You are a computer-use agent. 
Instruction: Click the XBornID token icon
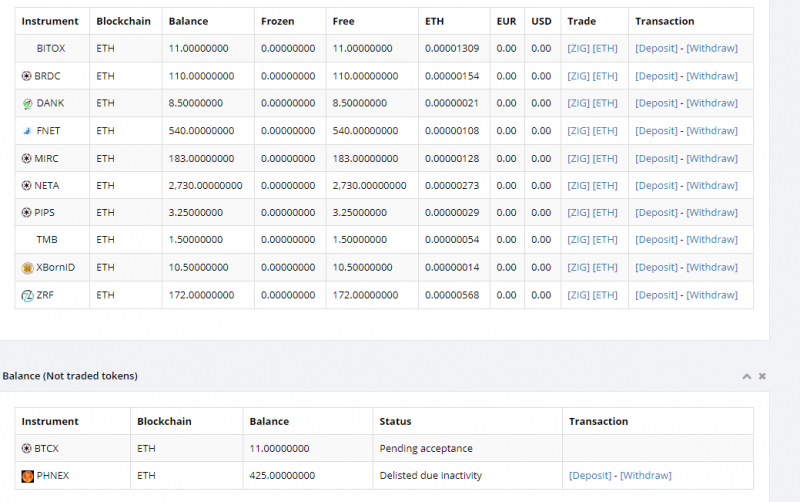click(x=28, y=268)
